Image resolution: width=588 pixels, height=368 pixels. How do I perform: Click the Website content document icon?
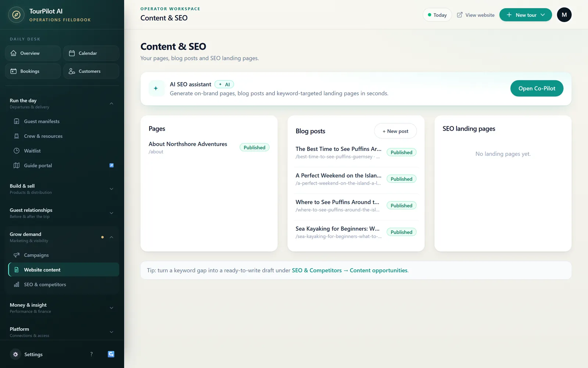(x=17, y=270)
